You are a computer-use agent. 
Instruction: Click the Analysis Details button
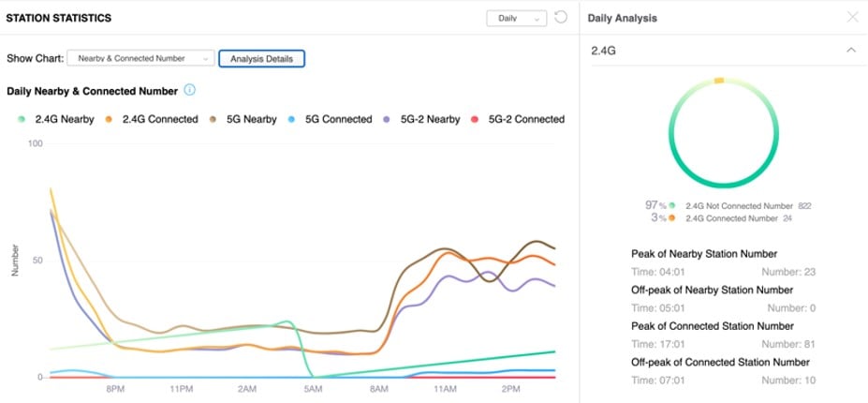[x=261, y=58]
